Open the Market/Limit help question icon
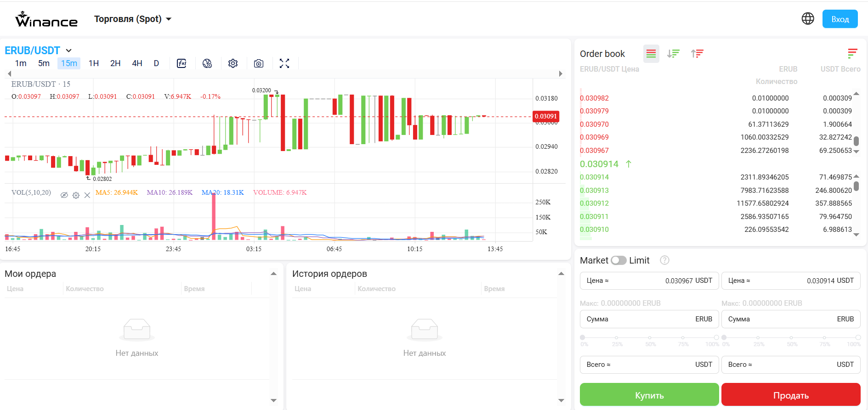This screenshot has width=868, height=410. (x=664, y=260)
